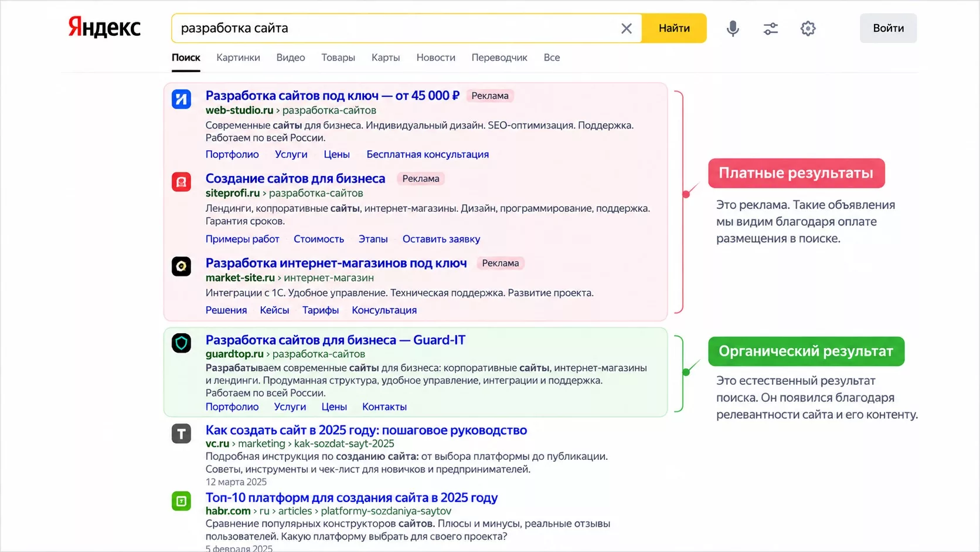Open 'Разработка сайтов для бизнеса — Guard-IT'

point(335,340)
